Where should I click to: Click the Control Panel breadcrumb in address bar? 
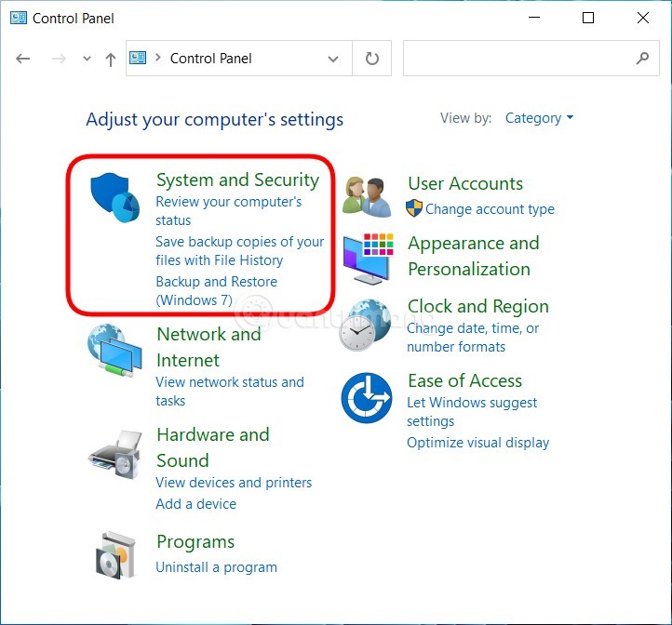[211, 59]
